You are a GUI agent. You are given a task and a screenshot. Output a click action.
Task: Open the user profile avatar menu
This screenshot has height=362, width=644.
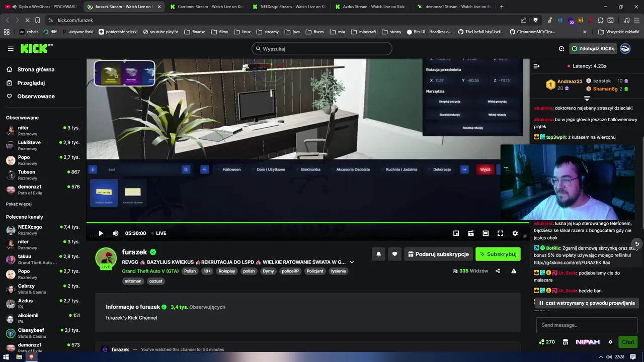pos(625,49)
